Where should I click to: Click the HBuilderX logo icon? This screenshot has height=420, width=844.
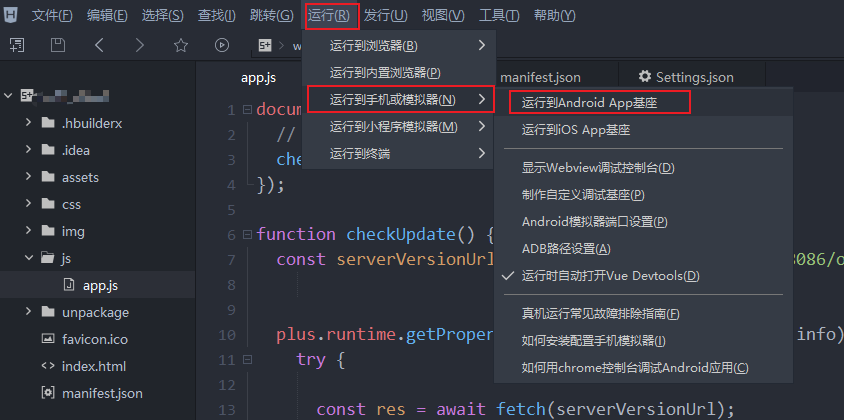pyautogui.click(x=10, y=15)
